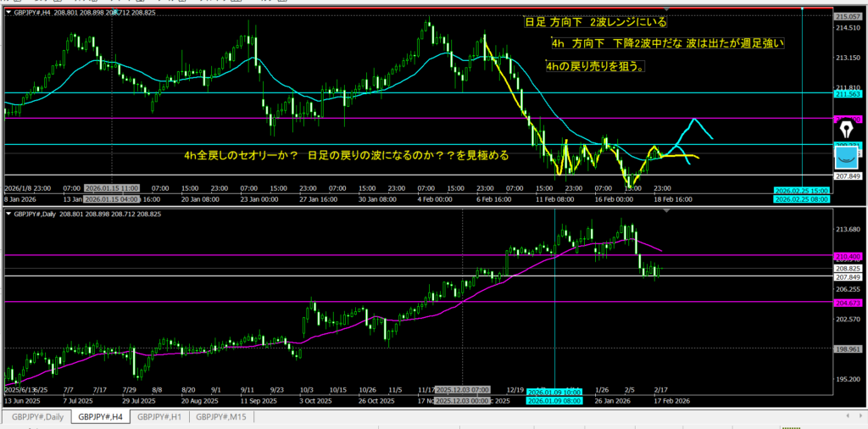Select the 204.673 magenta price label
This screenshot has height=429, width=868.
(848, 302)
